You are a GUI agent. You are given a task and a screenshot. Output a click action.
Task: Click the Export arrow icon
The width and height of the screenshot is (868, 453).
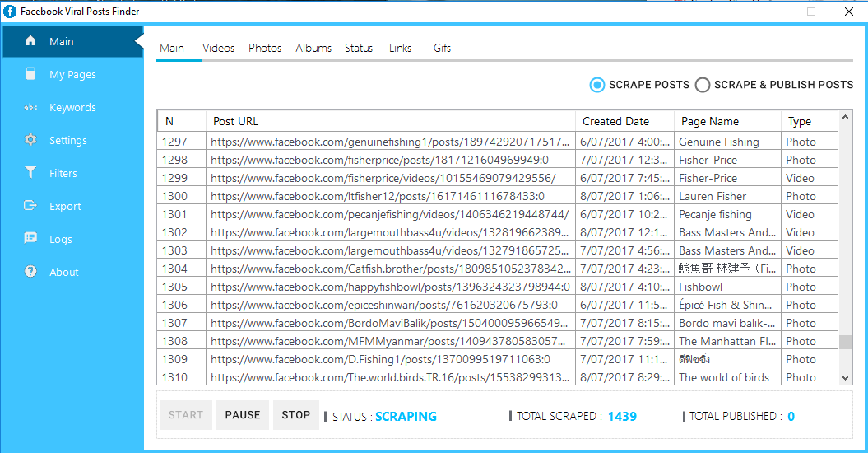click(30, 206)
